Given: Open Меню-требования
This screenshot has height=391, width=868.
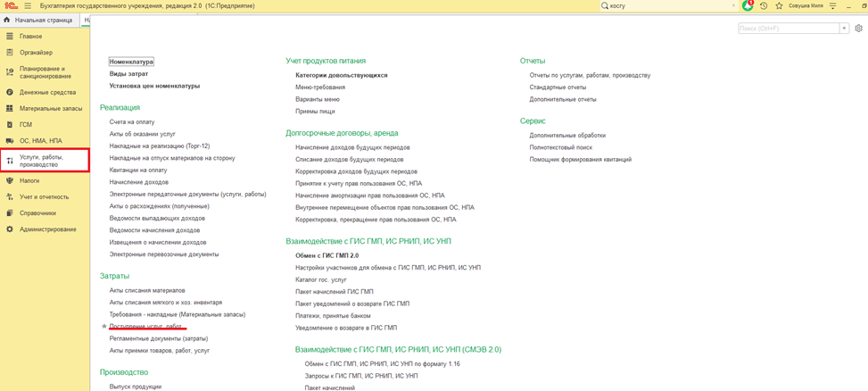Looking at the screenshot, I should [320, 87].
